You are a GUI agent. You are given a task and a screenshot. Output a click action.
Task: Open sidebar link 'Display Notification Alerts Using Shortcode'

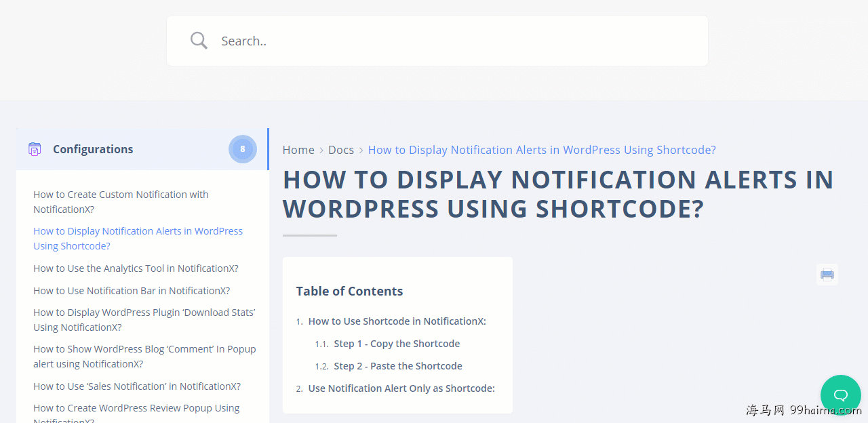[138, 239]
